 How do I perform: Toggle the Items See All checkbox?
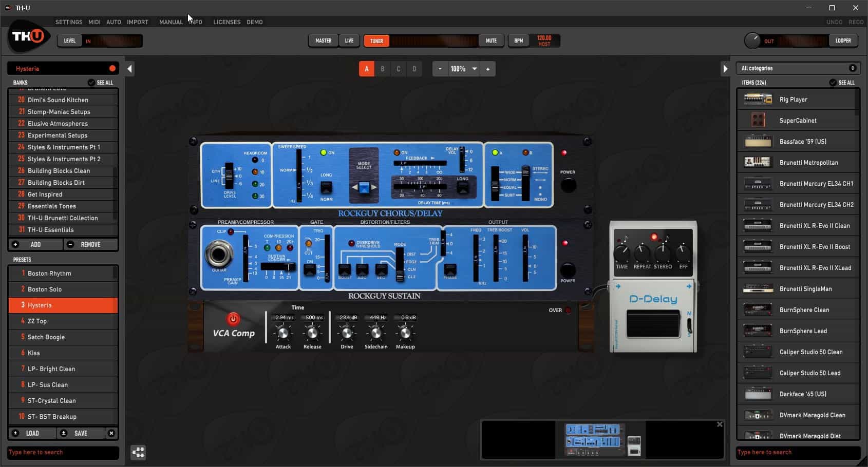click(x=833, y=83)
